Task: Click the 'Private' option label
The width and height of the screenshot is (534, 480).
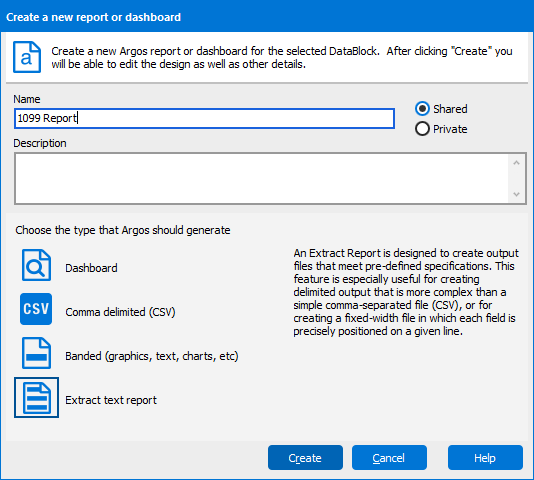Action: pos(450,129)
